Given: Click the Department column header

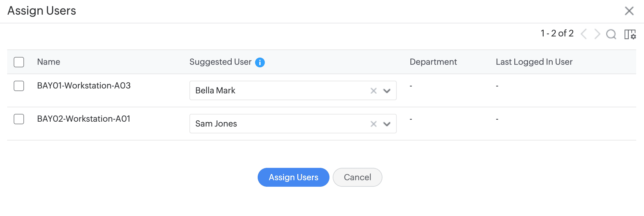Looking at the screenshot, I should 433,62.
